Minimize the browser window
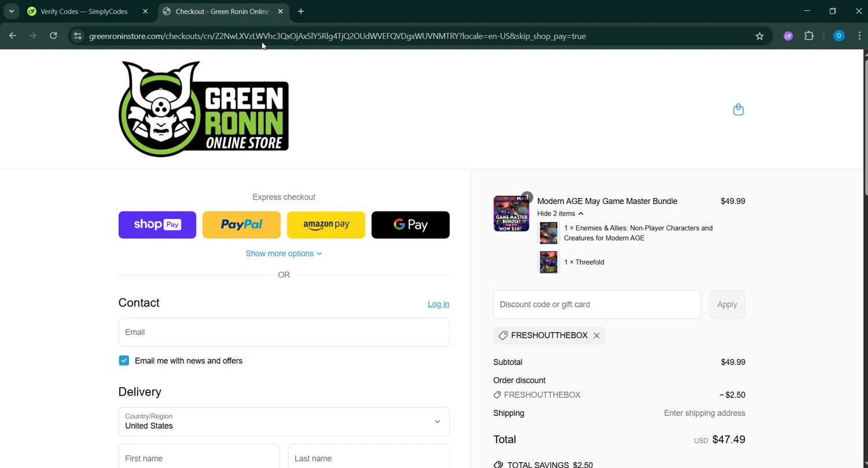Viewport: 868px width, 468px height. coord(807,11)
